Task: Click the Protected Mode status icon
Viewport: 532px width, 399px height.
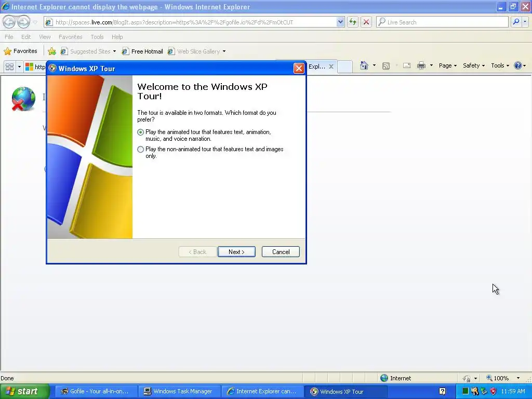Action: pyautogui.click(x=467, y=378)
